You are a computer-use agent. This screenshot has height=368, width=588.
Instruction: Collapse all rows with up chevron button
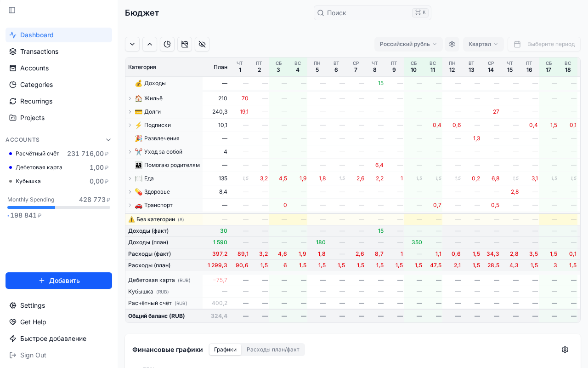[x=150, y=44]
